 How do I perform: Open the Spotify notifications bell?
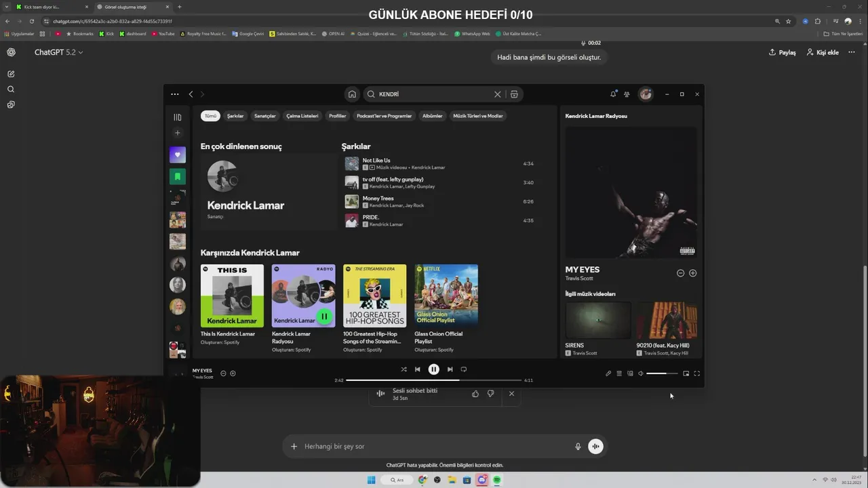613,94
